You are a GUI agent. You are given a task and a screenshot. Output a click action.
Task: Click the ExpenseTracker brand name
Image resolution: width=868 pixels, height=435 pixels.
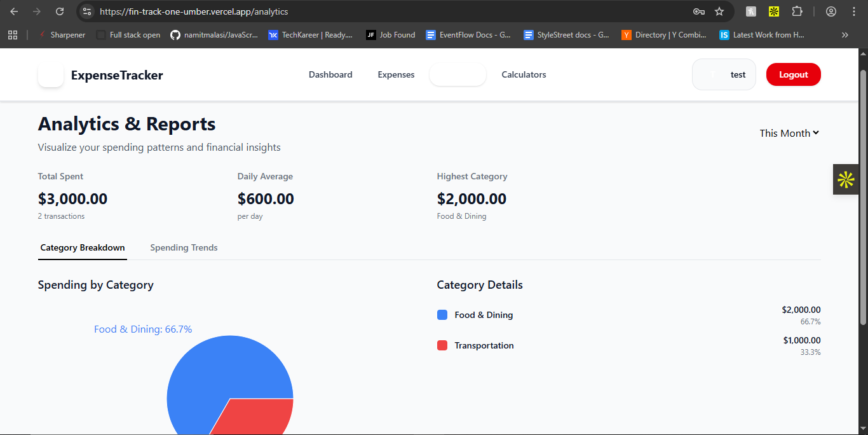point(117,75)
